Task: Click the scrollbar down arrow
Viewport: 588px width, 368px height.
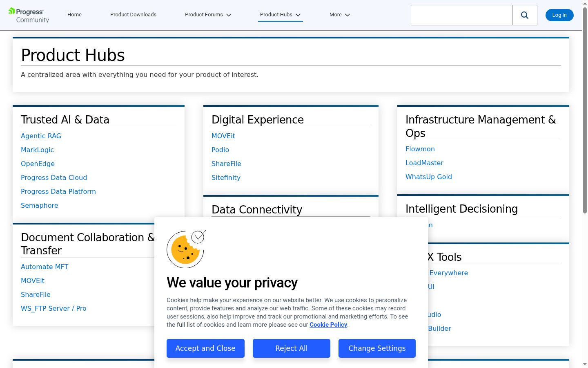Action: (585, 364)
